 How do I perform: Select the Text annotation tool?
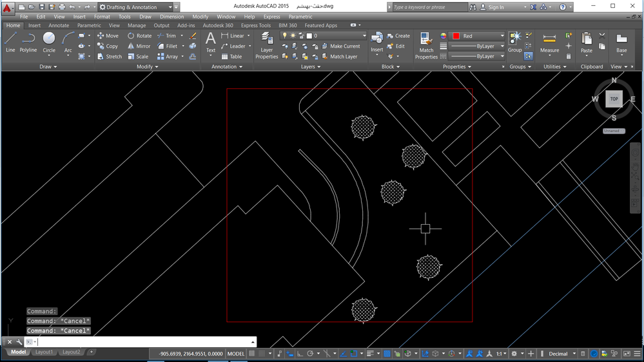[210, 43]
